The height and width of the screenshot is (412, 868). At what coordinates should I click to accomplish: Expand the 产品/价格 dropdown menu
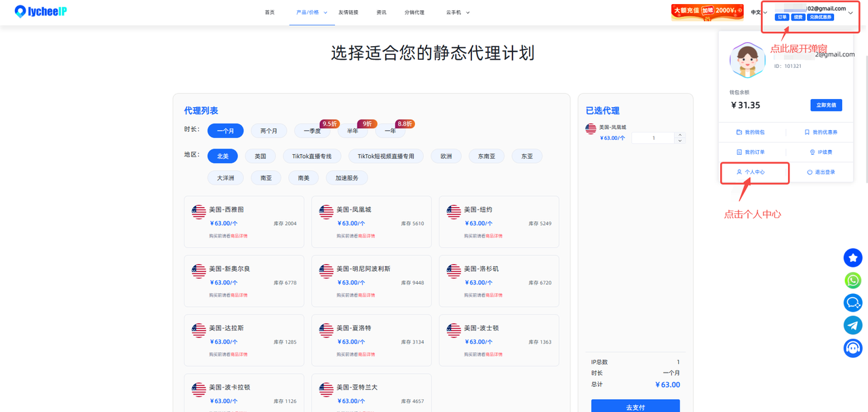(312, 12)
